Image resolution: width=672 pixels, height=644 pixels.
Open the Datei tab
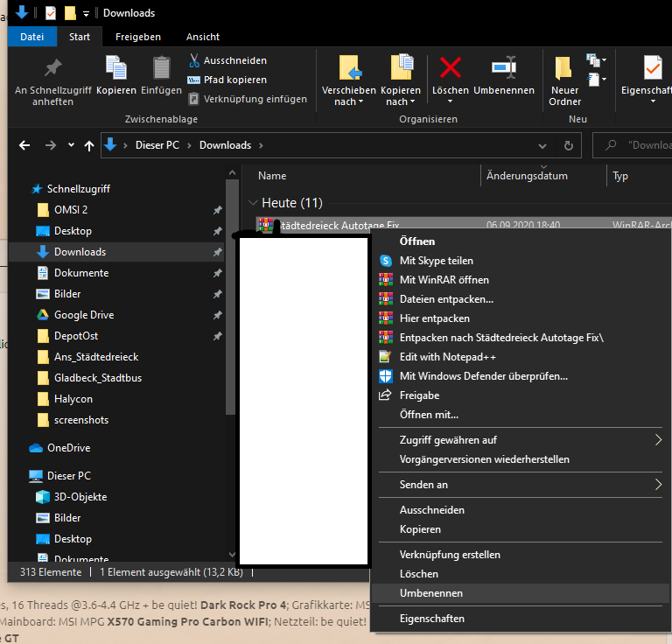(32, 37)
